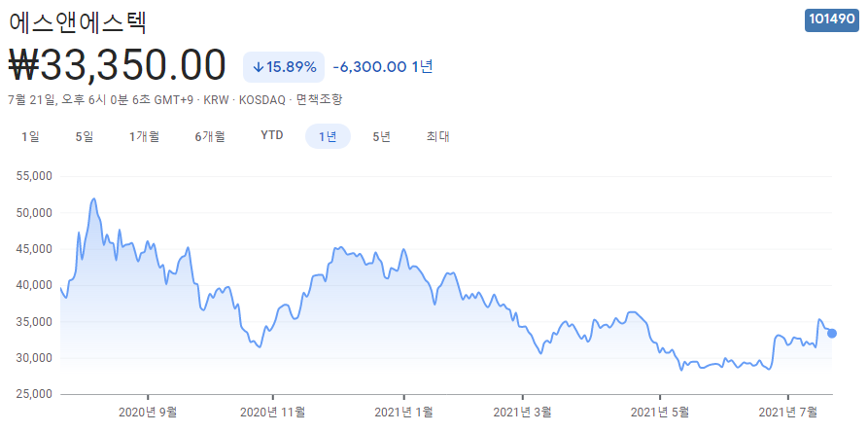Viewport: 868px width, 432px height.
Task: Click the 면책조항 disclaimer link
Action: pyautogui.click(x=320, y=100)
